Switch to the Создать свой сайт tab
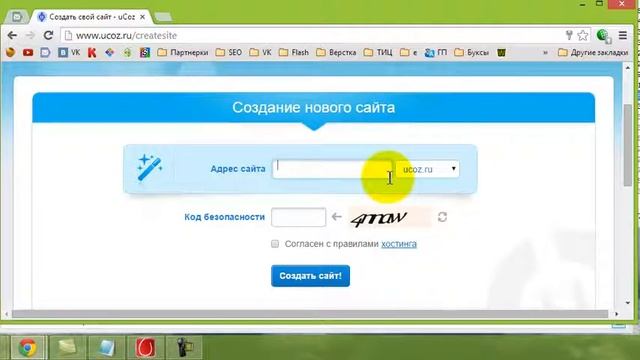This screenshot has width=640, height=360. coord(92,17)
